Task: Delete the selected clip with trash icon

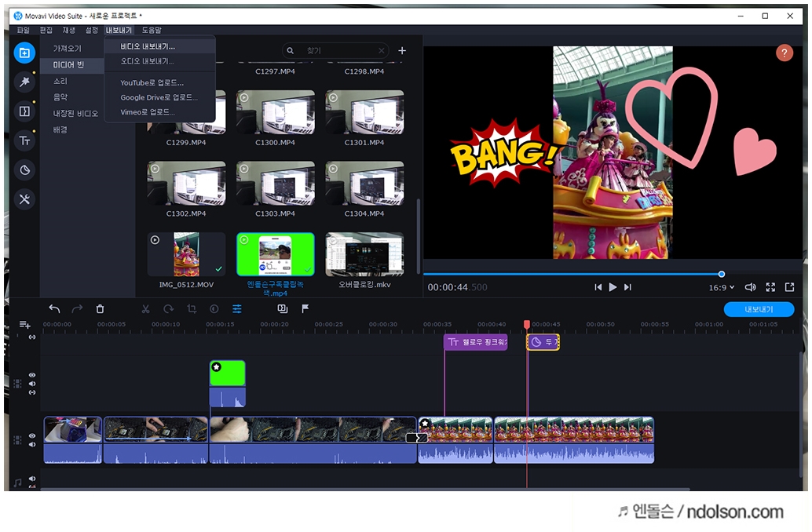Action: pyautogui.click(x=100, y=309)
